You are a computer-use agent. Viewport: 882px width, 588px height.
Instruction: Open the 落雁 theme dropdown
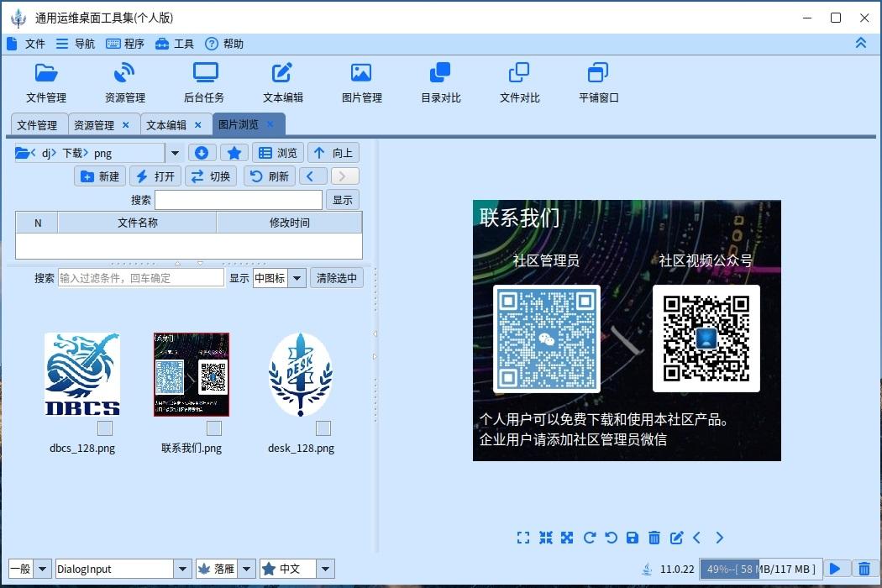(x=246, y=569)
